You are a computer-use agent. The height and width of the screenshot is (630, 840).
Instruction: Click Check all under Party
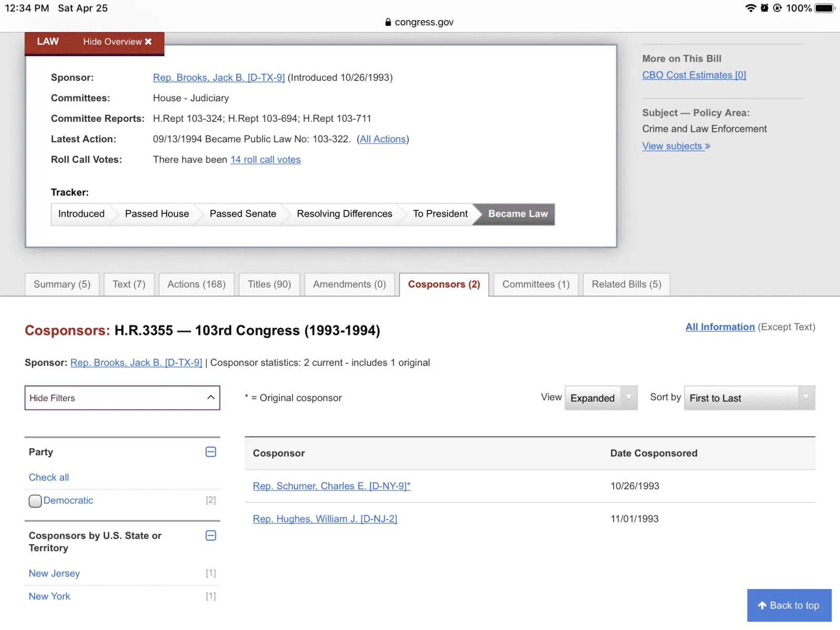(x=49, y=477)
